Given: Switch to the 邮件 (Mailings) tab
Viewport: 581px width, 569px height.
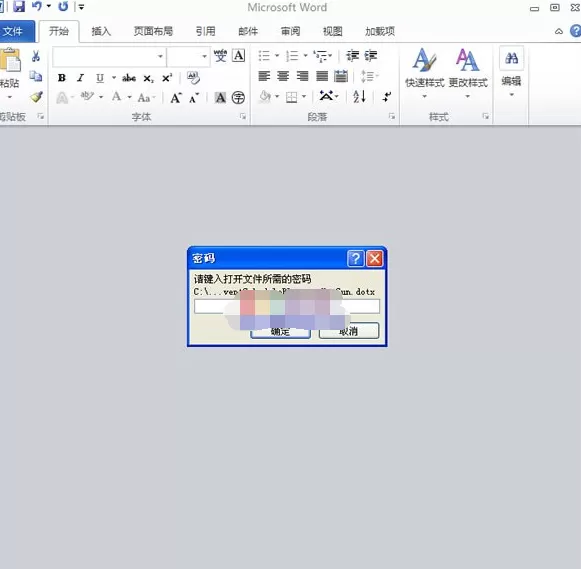Looking at the screenshot, I should click(x=248, y=31).
